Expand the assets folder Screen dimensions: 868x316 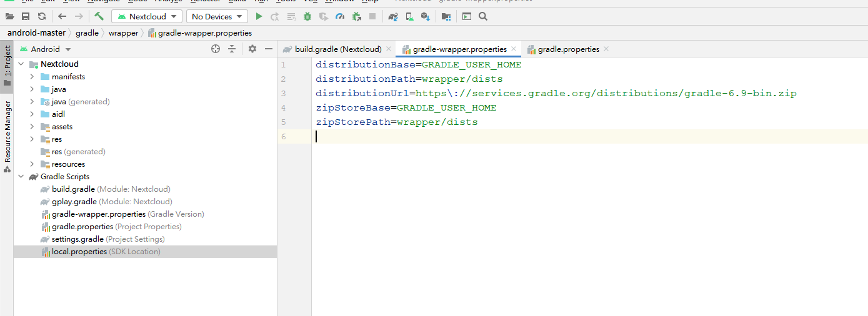pyautogui.click(x=32, y=127)
